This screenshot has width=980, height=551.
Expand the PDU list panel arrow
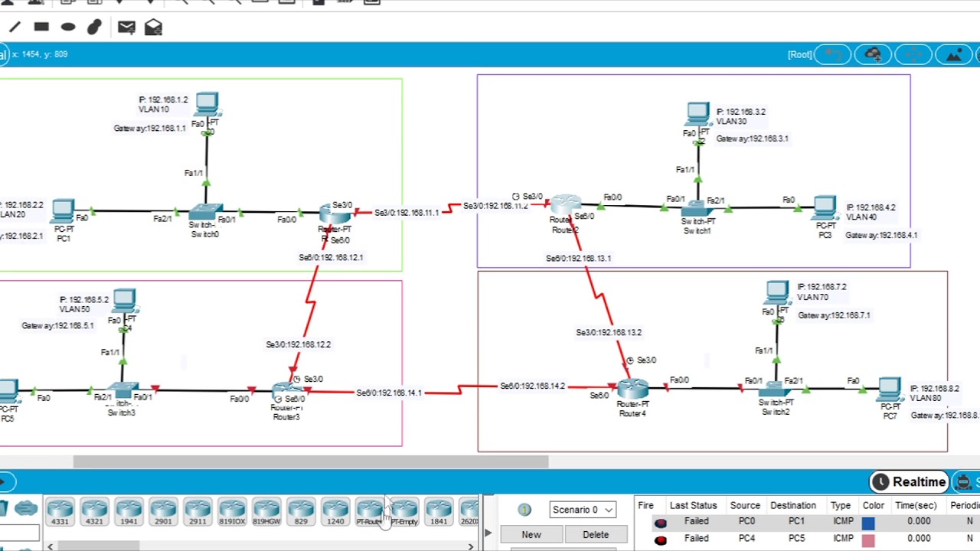pos(488,533)
